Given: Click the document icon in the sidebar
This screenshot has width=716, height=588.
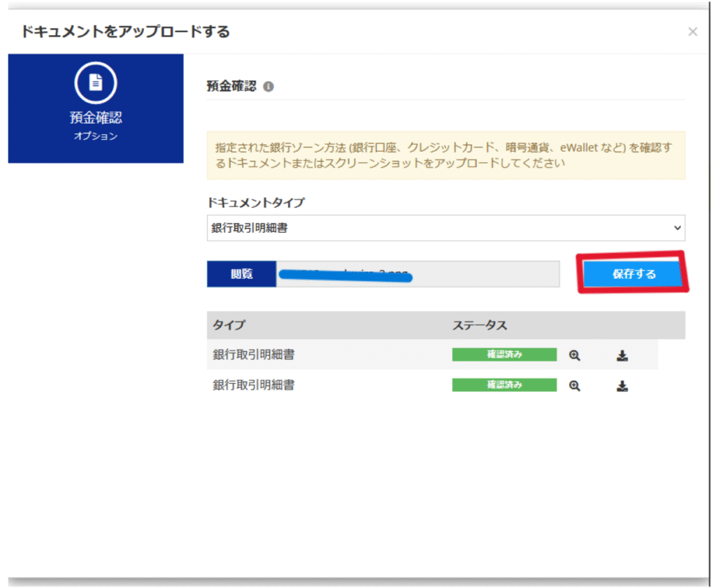Looking at the screenshot, I should (96, 83).
